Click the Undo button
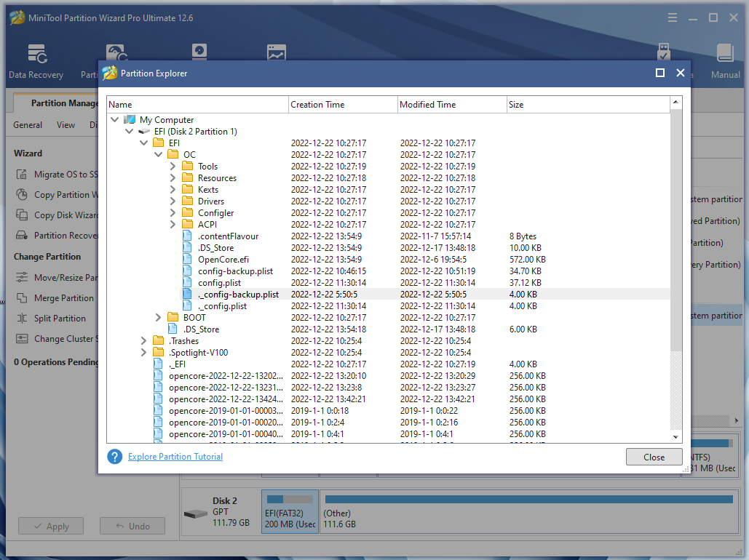This screenshot has width=749, height=560. [132, 526]
